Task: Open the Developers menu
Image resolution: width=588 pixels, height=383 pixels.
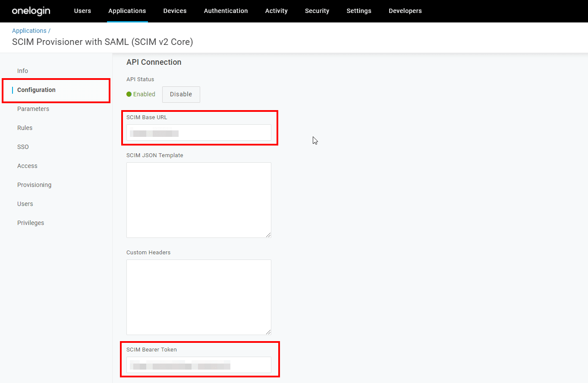Action: (x=405, y=11)
